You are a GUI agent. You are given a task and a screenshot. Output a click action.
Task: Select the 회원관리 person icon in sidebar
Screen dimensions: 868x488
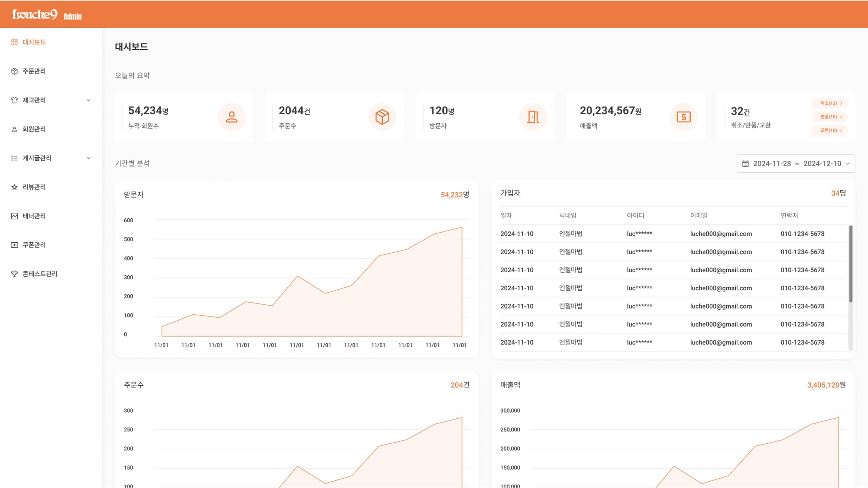pyautogui.click(x=14, y=129)
